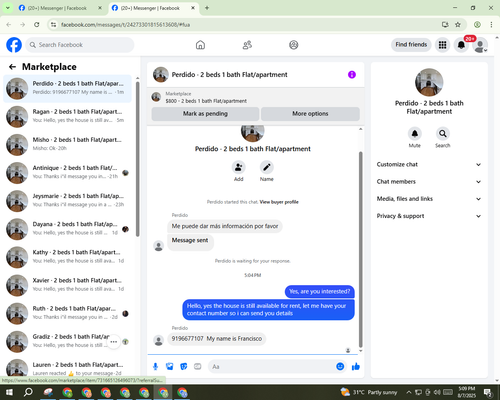Screen dimensions: 500x400
Task: Click Mark as pending button
Action: [x=205, y=114]
